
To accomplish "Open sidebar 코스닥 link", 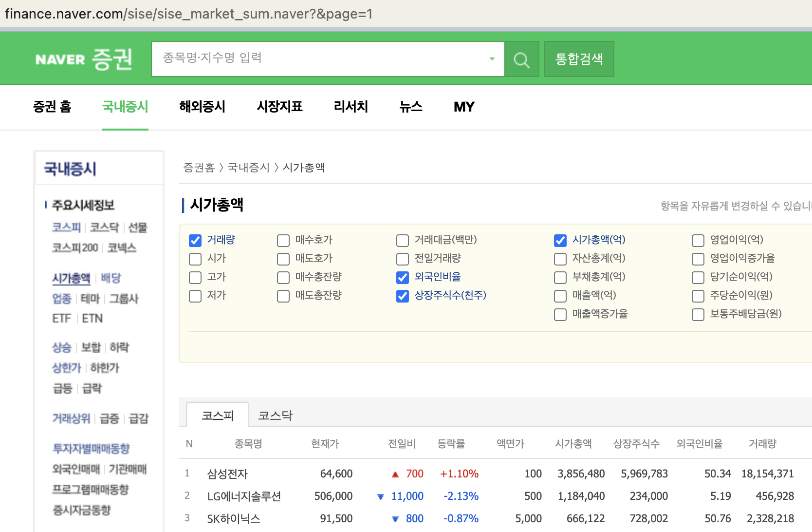I will [x=104, y=228].
